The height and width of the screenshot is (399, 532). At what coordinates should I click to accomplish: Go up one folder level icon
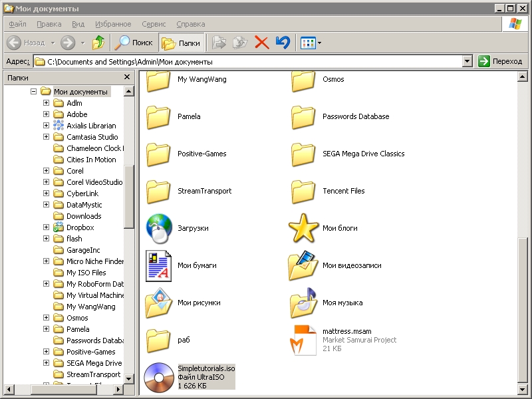98,43
